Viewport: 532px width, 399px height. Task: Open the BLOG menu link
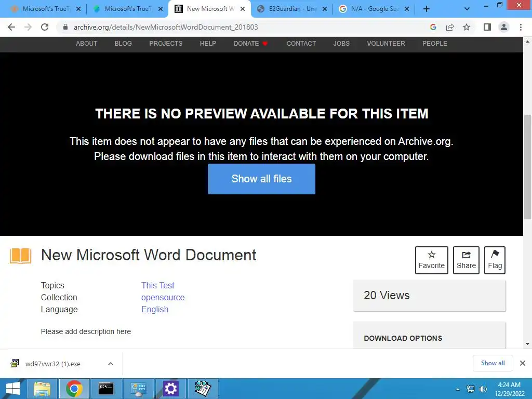tap(123, 44)
